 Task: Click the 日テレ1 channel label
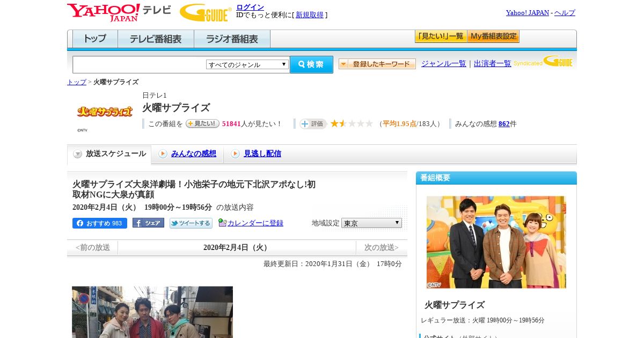[155, 95]
